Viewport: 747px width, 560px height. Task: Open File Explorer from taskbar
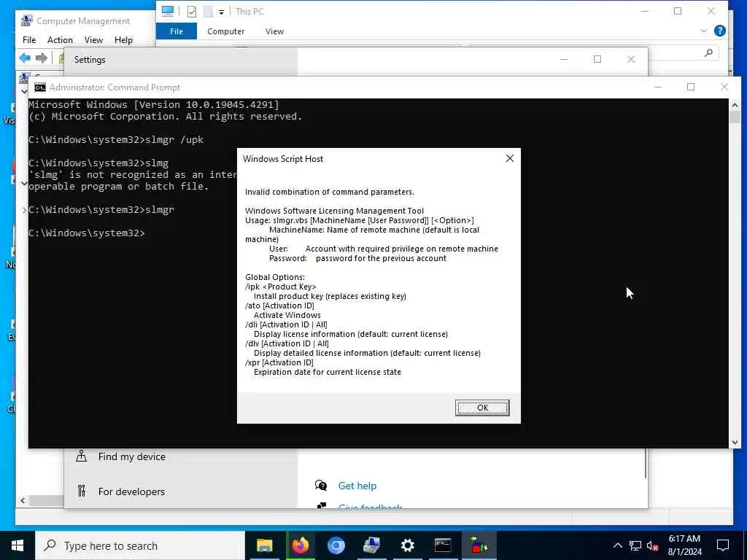(x=264, y=545)
